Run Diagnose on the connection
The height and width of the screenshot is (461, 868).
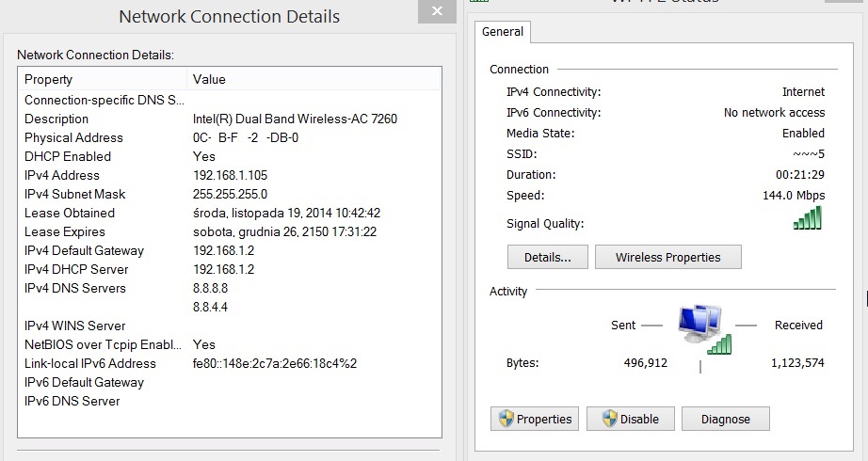(725, 419)
